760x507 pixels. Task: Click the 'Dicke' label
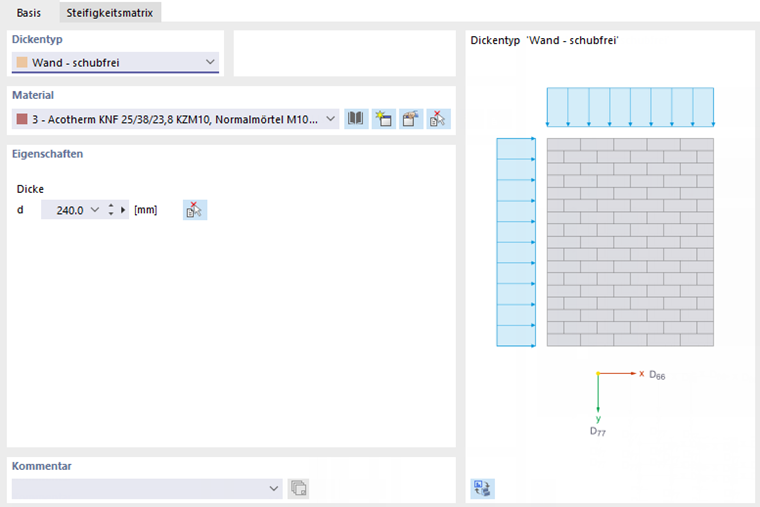(30, 189)
